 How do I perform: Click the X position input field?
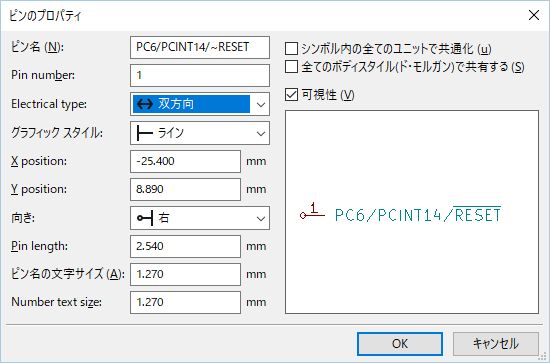[185, 161]
